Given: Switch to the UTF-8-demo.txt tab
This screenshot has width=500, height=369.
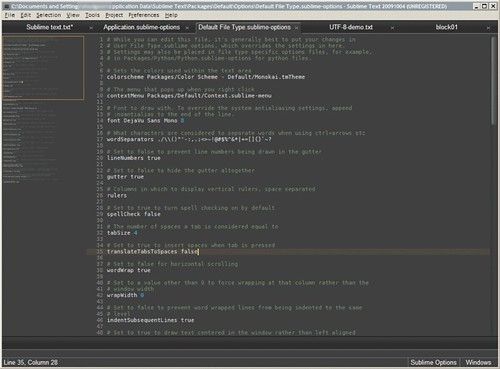Looking at the screenshot, I should pyautogui.click(x=351, y=27).
